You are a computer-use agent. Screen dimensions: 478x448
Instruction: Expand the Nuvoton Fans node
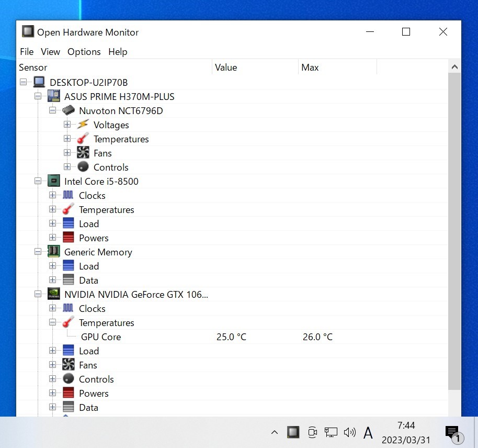point(67,153)
